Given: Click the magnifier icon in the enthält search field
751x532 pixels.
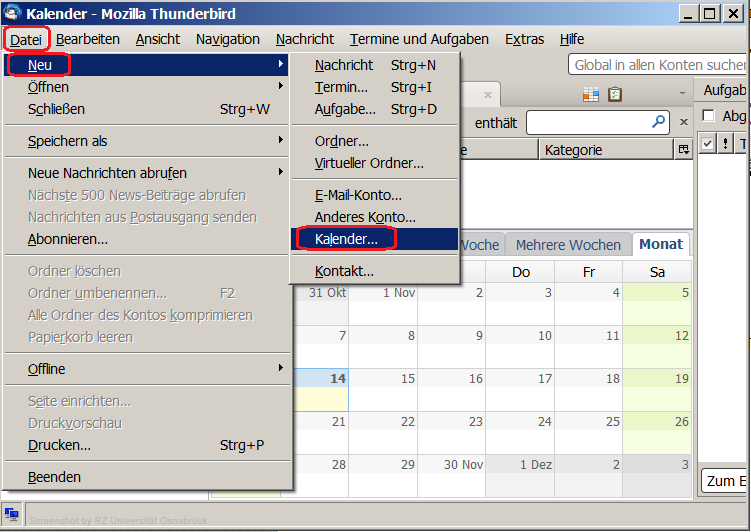Looking at the screenshot, I should click(659, 122).
